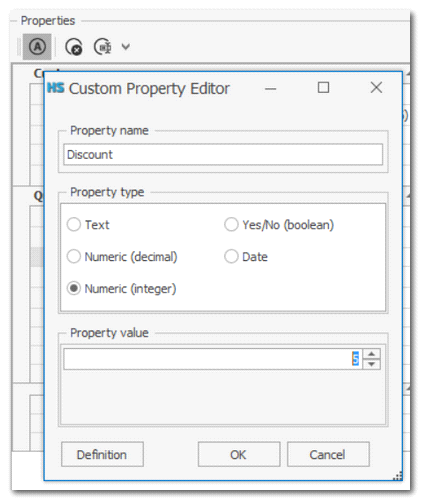Image resolution: width=421 pixels, height=501 pixels.
Task: Click the HS application icon in the title bar
Action: (55, 88)
